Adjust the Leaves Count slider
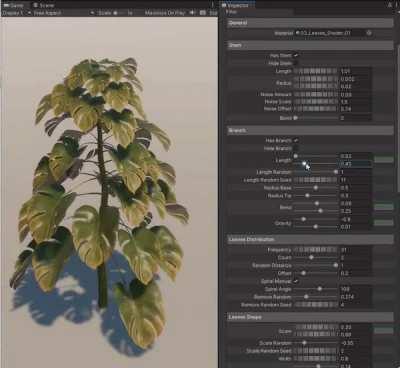The width and height of the screenshot is (400, 368). click(x=316, y=257)
